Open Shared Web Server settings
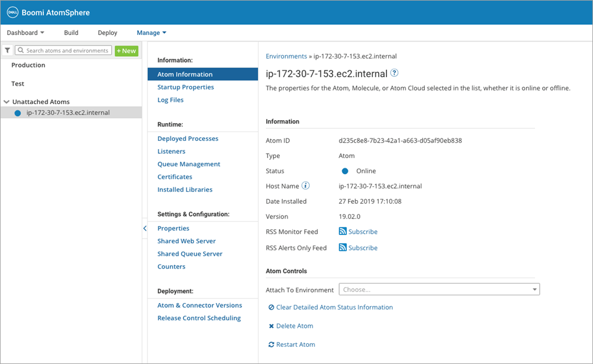The image size is (593, 364). [186, 241]
